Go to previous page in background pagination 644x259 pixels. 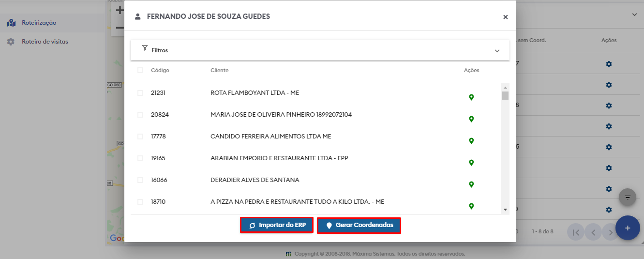pyautogui.click(x=593, y=232)
